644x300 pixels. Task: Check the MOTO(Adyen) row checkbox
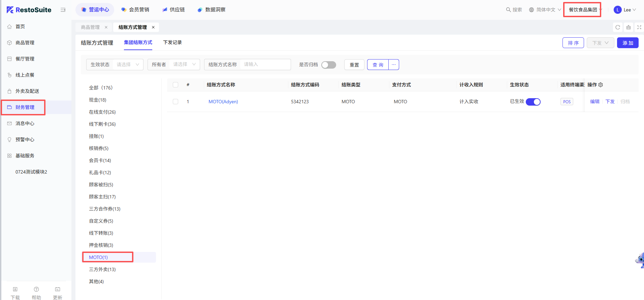175,102
